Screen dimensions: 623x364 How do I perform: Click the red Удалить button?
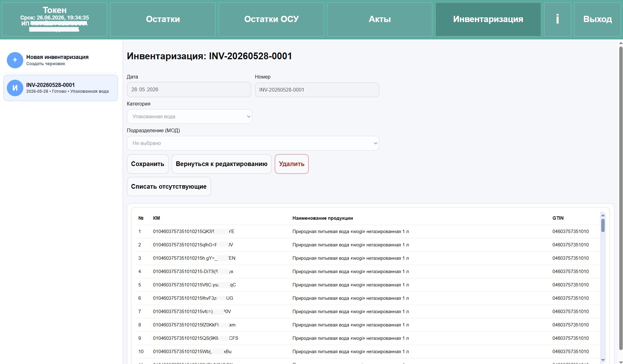[292, 164]
